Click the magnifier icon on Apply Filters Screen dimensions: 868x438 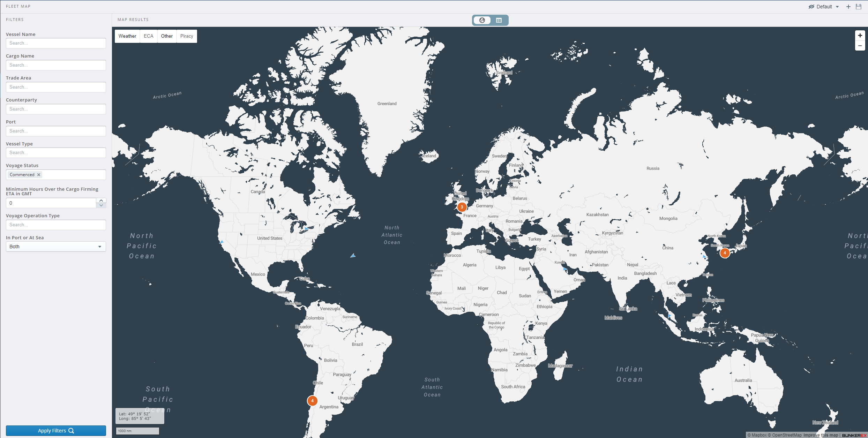[x=71, y=430]
